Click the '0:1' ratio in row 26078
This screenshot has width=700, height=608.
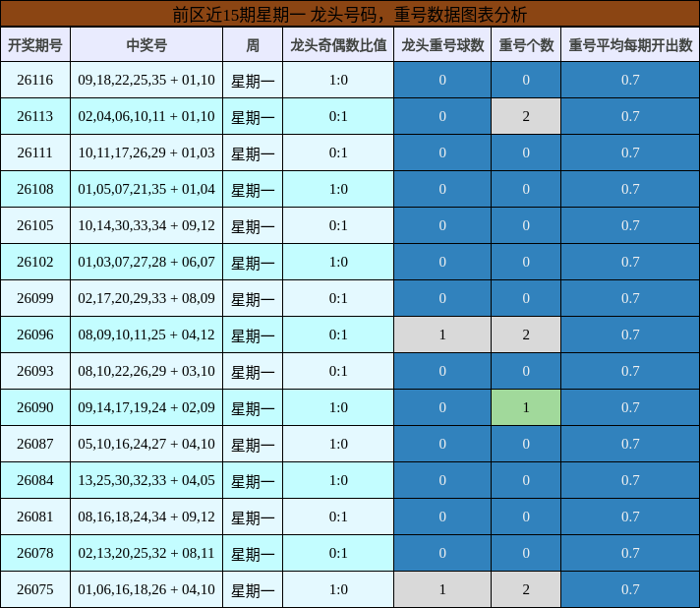pyautogui.click(x=338, y=553)
